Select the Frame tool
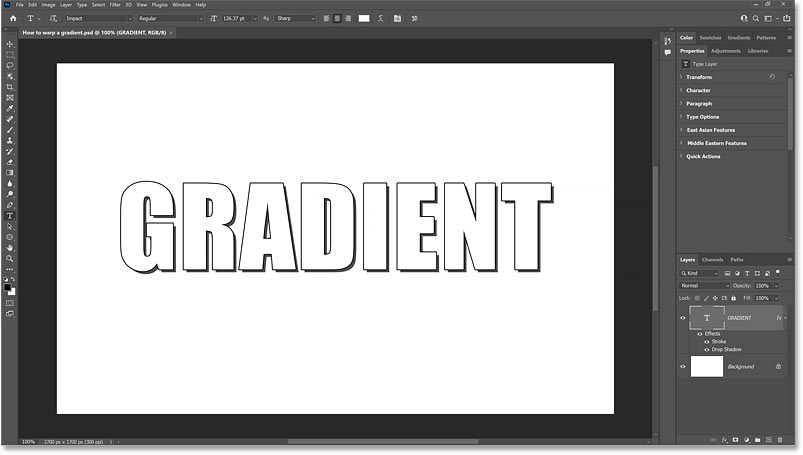Image resolution: width=803 pixels, height=455 pixels. click(10, 98)
